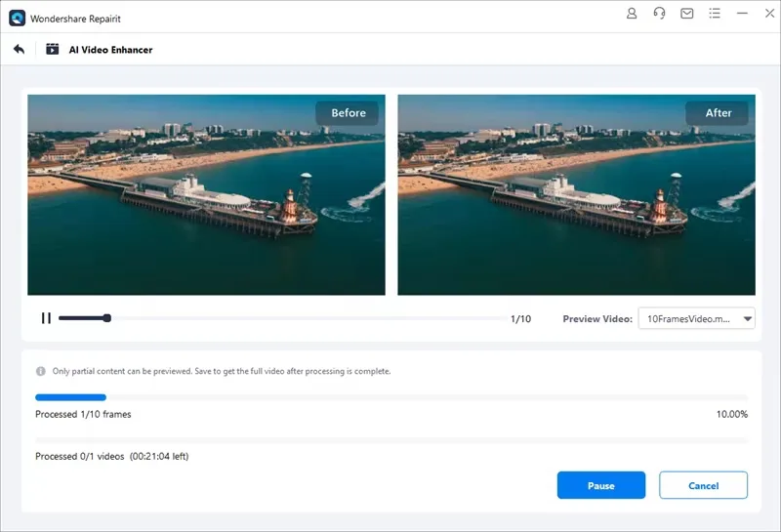Click the videos processed progress bar
The width and height of the screenshot is (781, 532).
(391, 440)
